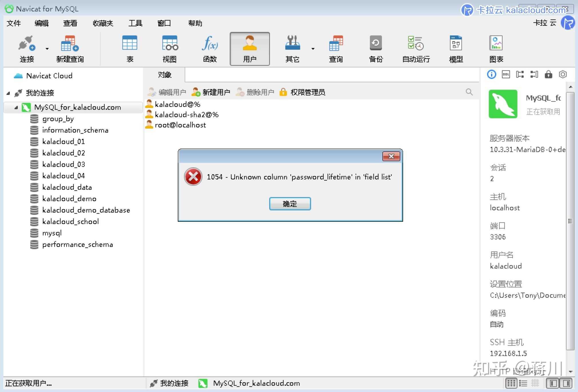Open the 收藏夹 menu
This screenshot has height=392, width=578.
[103, 23]
